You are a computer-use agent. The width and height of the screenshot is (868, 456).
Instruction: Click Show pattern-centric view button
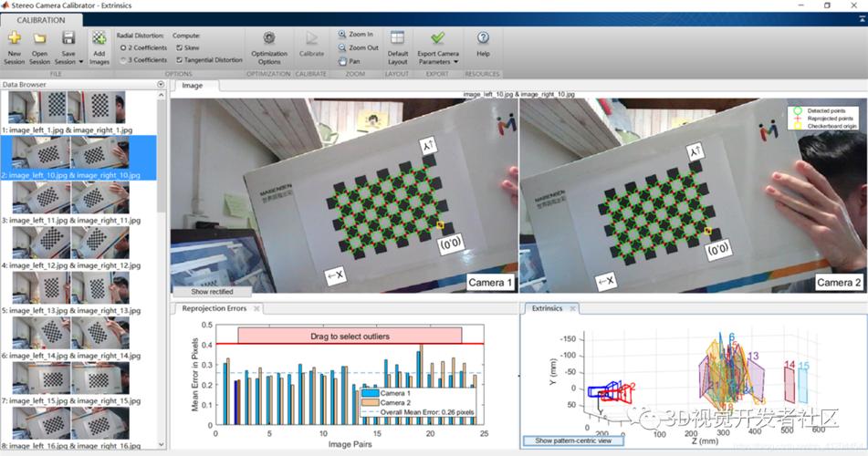pyautogui.click(x=573, y=441)
